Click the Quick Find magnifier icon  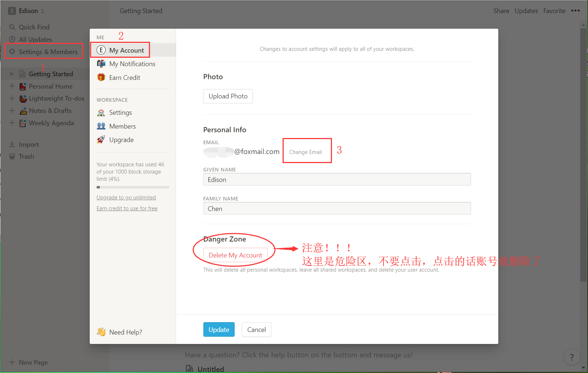tap(12, 27)
